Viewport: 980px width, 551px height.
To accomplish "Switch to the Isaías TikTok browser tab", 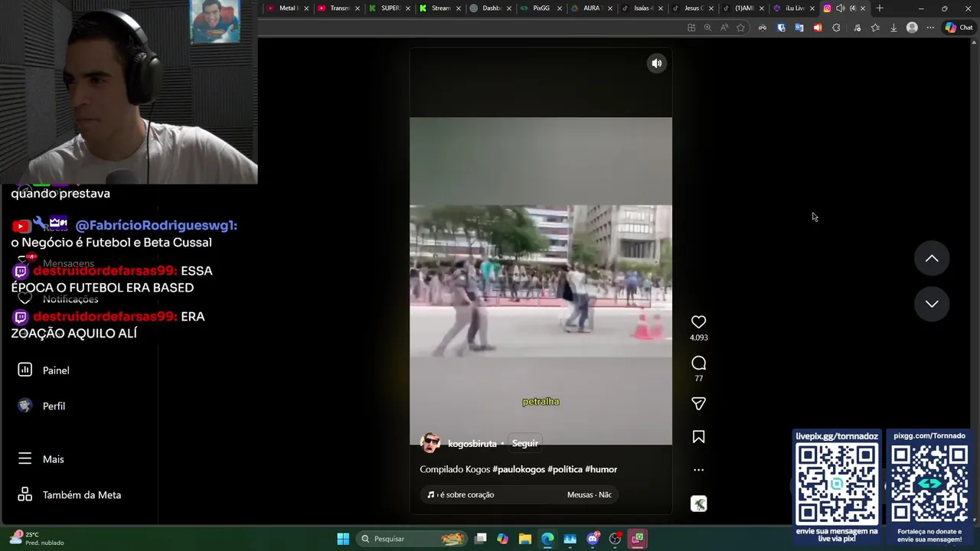I will pos(642,8).
